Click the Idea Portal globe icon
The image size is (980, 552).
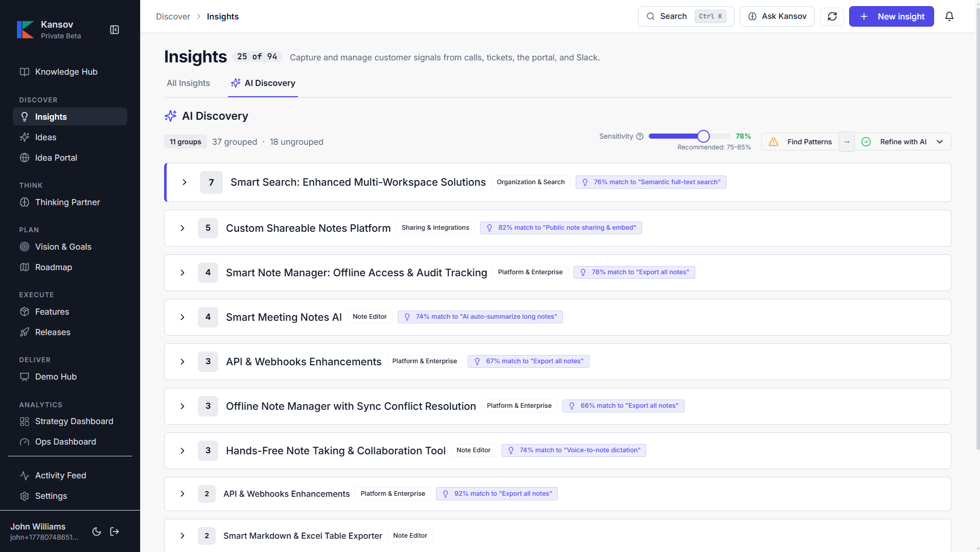tap(24, 158)
